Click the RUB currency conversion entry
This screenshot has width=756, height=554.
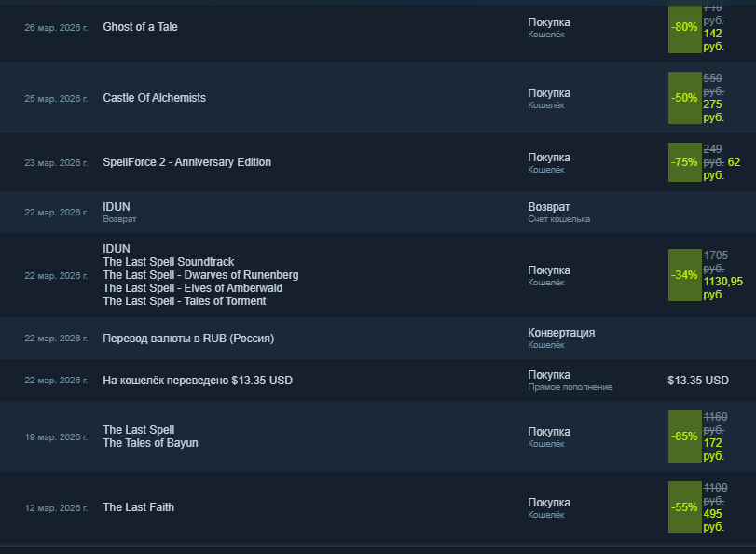coord(187,338)
